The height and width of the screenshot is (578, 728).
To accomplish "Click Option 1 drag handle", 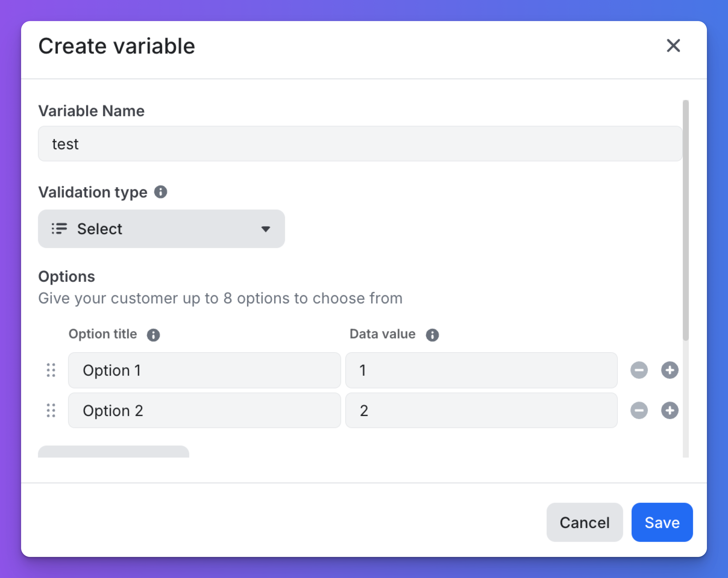I will point(51,370).
